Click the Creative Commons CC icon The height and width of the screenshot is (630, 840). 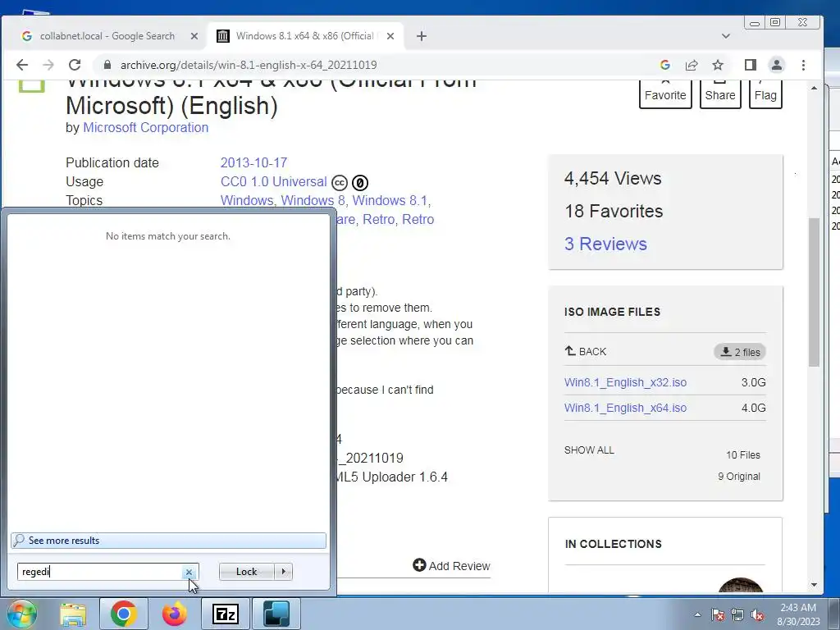(340, 183)
